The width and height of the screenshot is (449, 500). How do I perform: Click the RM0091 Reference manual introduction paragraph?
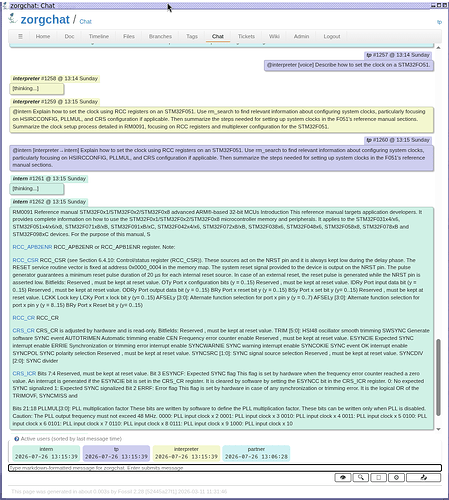[218, 223]
